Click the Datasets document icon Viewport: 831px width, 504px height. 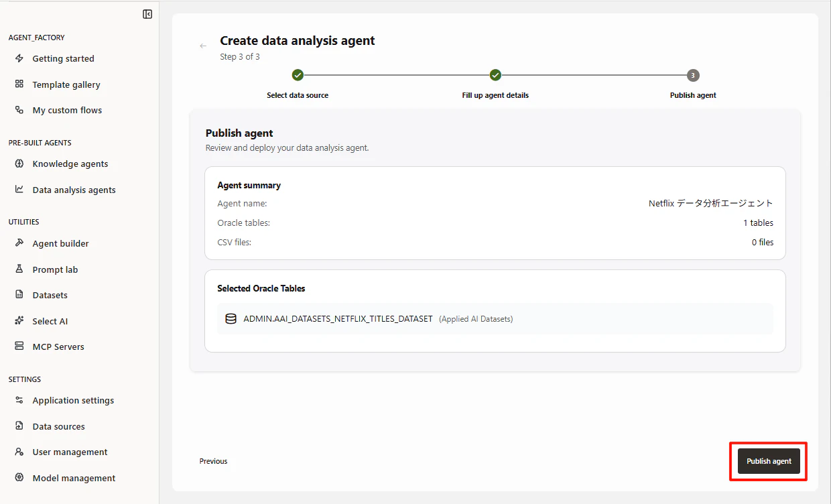tap(19, 295)
